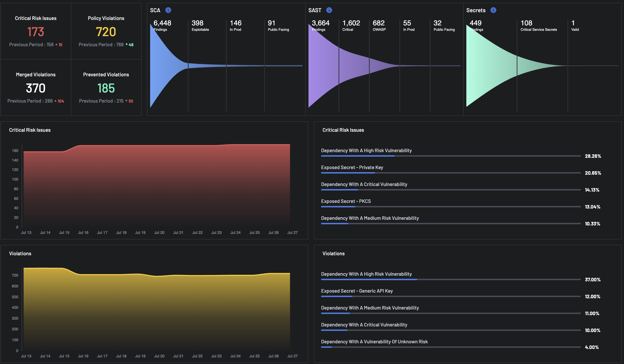Viewport: 624px width, 364px height.
Task: Click the 11.00% percentage value
Action: point(592,314)
